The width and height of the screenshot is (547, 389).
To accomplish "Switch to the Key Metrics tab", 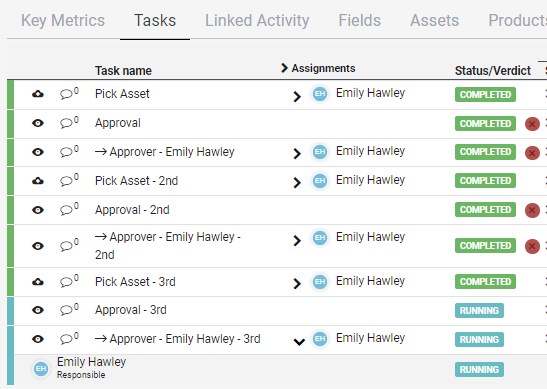I will (63, 20).
